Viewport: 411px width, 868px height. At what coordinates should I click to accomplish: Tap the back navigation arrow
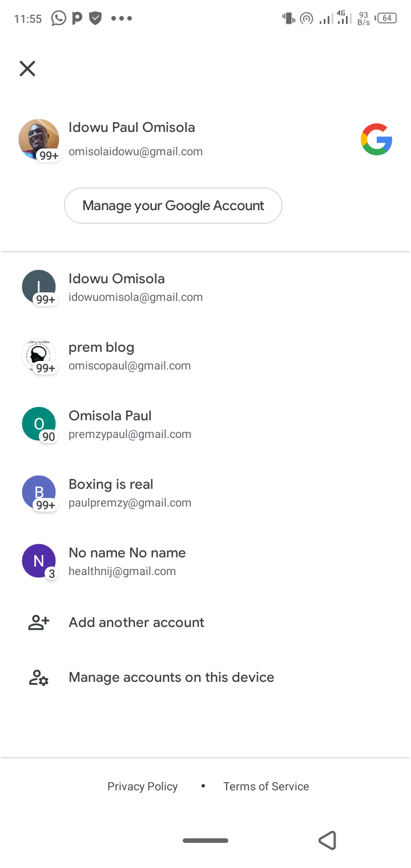point(328,840)
